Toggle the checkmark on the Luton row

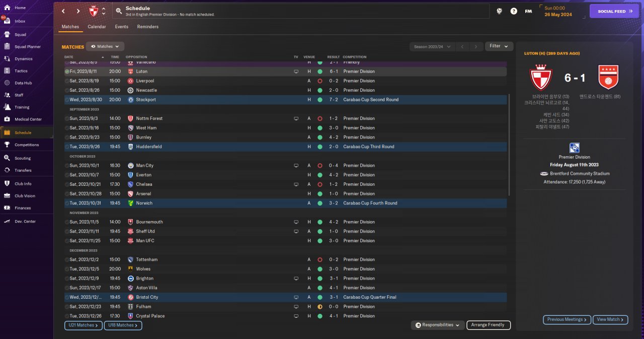tap(67, 72)
